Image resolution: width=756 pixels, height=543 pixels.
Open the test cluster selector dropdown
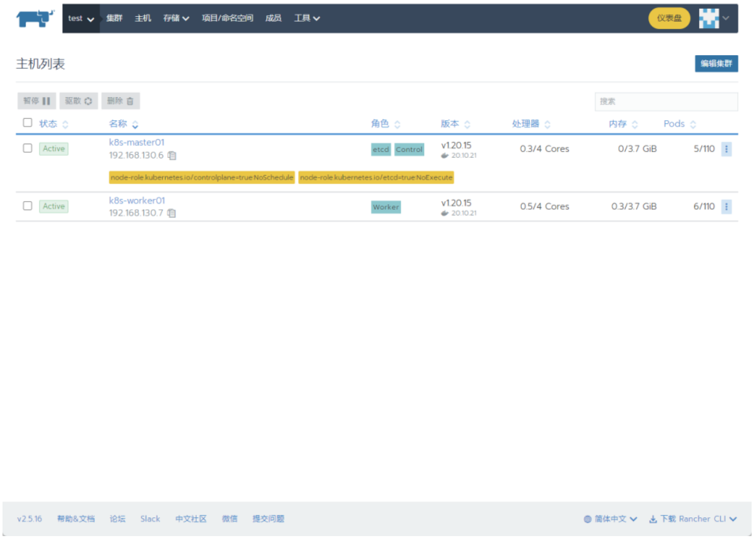80,18
